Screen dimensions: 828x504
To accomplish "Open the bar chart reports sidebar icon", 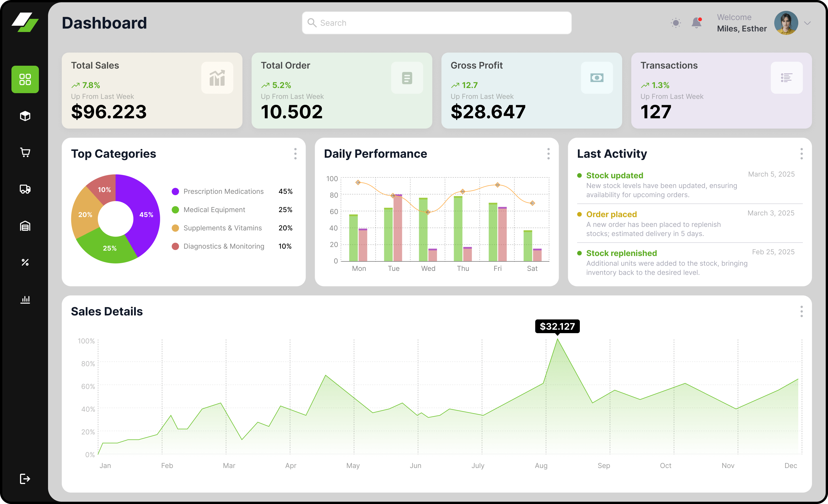I will pyautogui.click(x=25, y=299).
